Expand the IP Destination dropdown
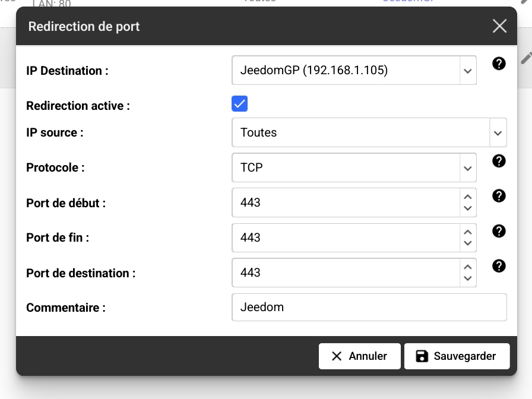 354,70
